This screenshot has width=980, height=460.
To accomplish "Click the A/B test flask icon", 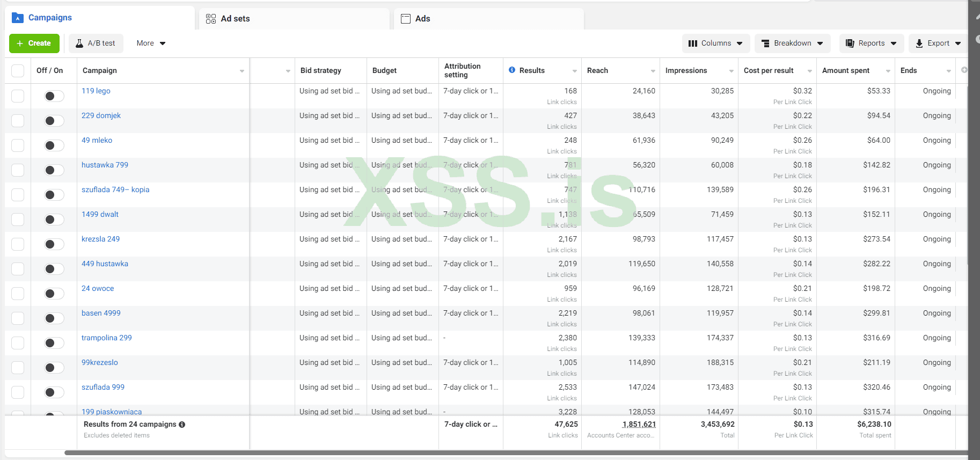I will click(x=79, y=43).
